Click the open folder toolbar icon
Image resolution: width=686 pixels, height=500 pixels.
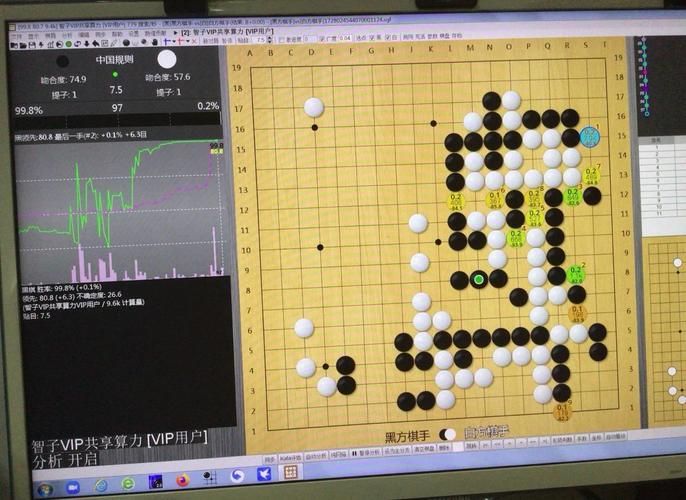[23, 44]
